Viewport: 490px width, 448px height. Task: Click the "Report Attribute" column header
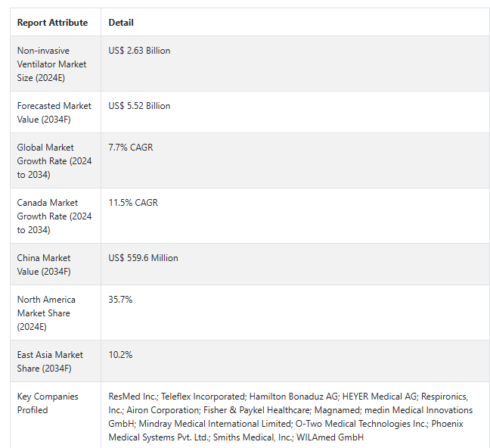point(52,23)
